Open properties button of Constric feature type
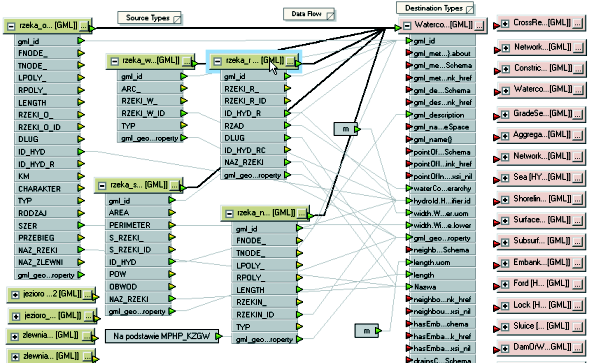The height and width of the screenshot is (363, 590). (579, 69)
